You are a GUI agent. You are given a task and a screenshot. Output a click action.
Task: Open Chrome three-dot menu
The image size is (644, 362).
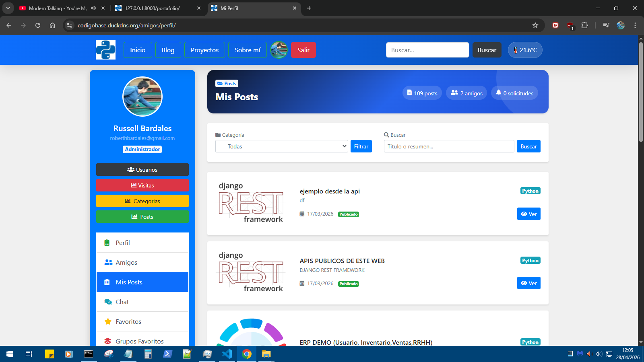[635, 25]
